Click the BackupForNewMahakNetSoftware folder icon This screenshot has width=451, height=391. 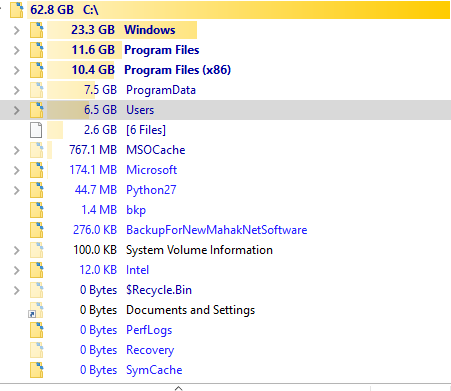[37, 230]
